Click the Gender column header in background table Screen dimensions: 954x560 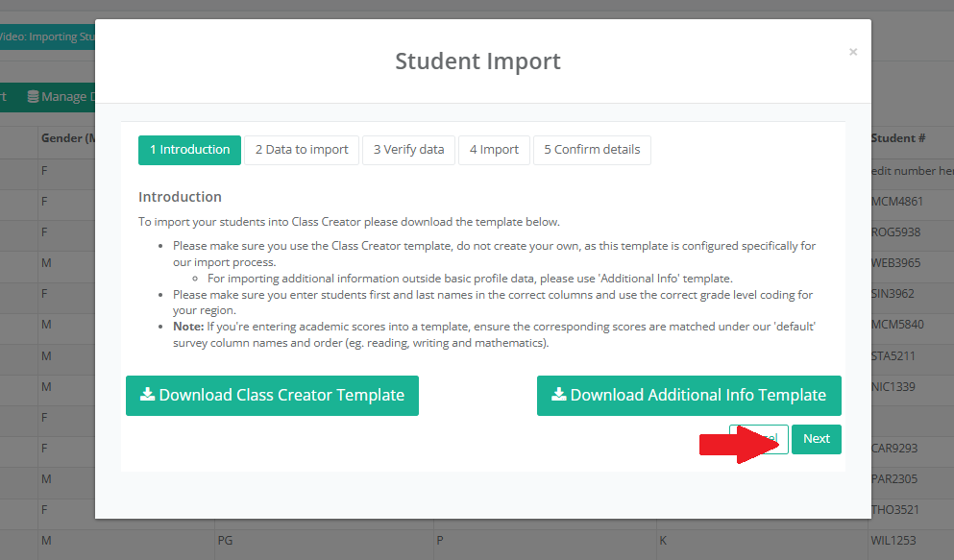coord(68,138)
